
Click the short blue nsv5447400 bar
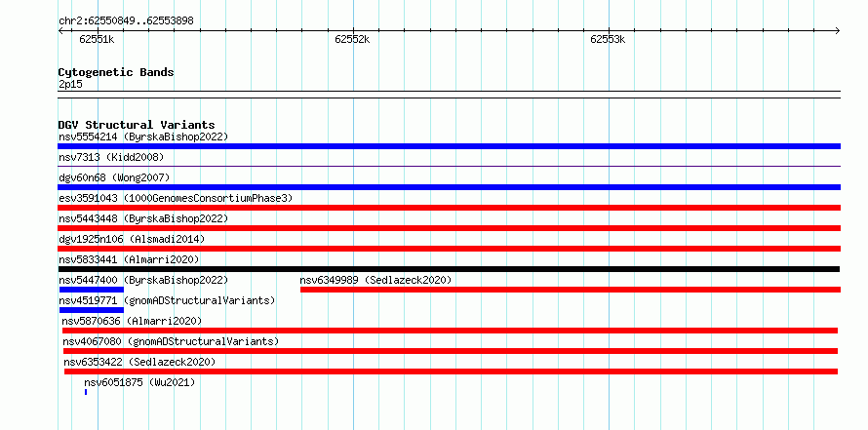[92, 290]
